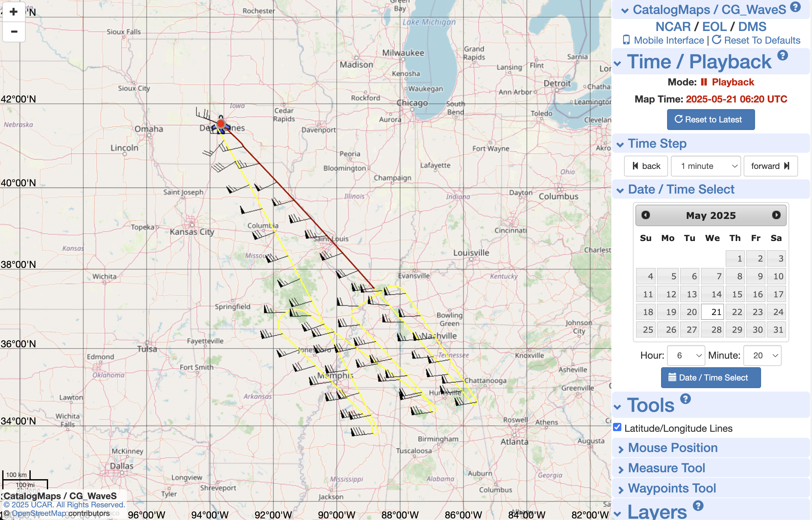Open the time step interval dropdown
812x520 pixels.
pyautogui.click(x=706, y=166)
